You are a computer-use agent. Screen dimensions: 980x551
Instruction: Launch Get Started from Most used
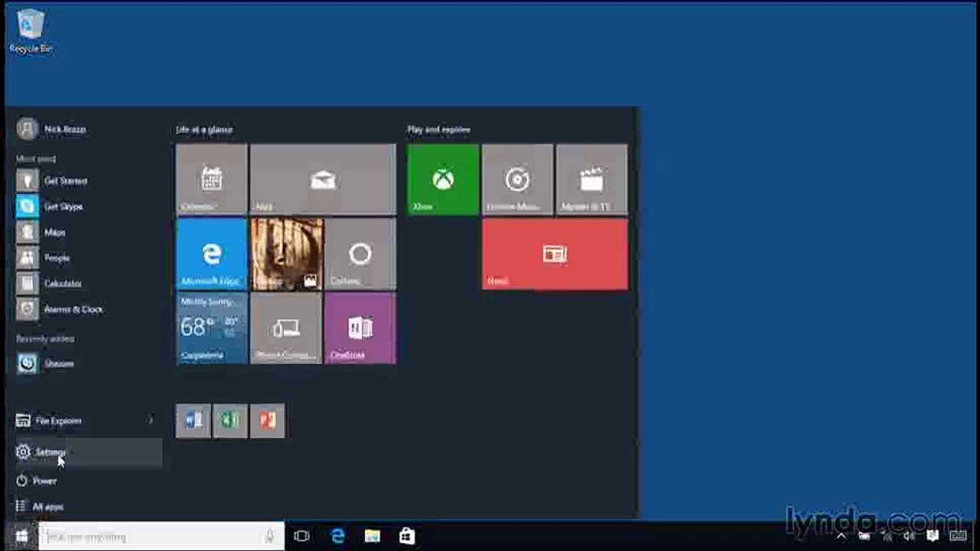point(52,181)
